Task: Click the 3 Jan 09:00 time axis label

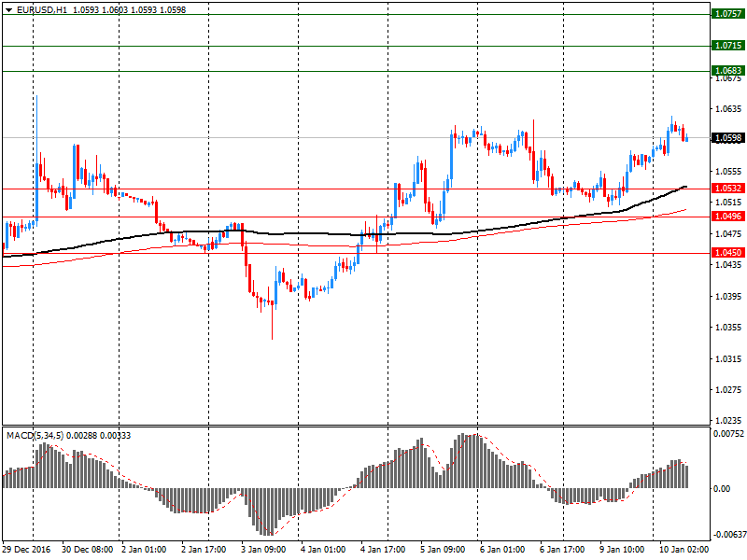Action: click(263, 549)
